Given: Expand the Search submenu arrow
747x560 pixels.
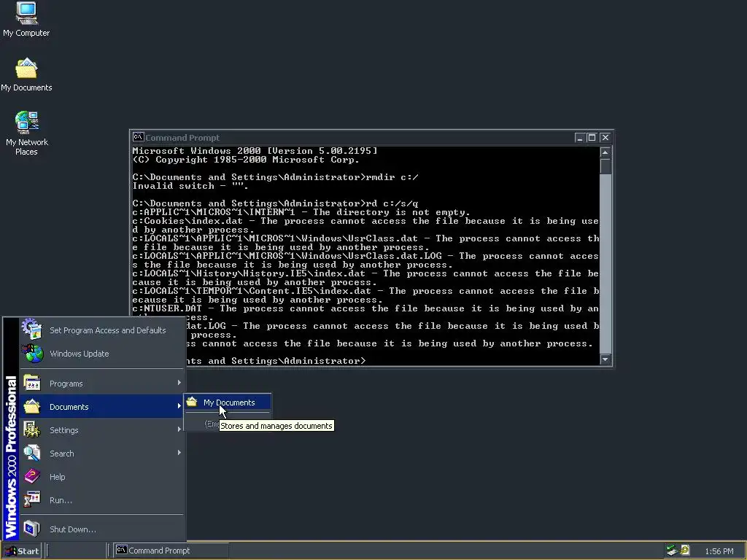Looking at the screenshot, I should (x=179, y=452).
